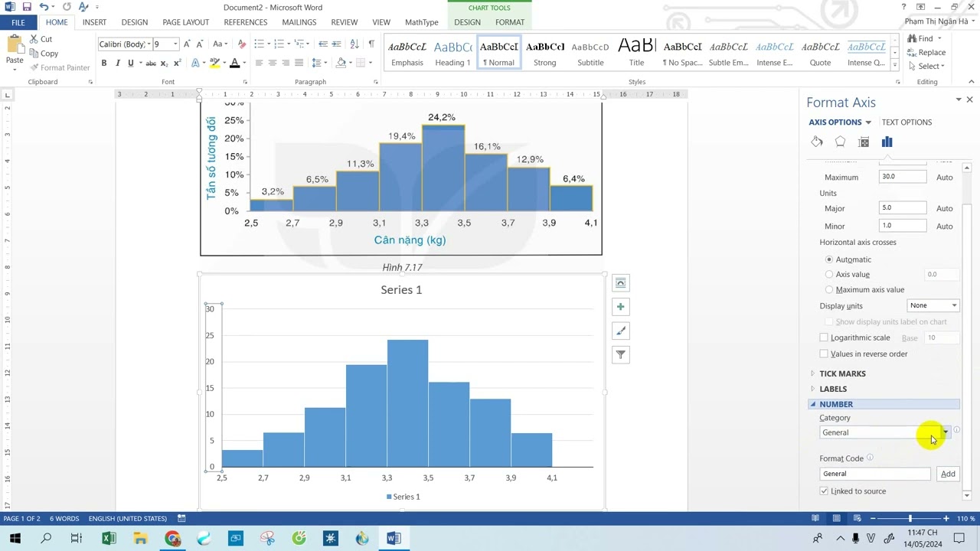Reset Maximum bound to Auto
The width and height of the screenshot is (980, 551).
(x=945, y=178)
